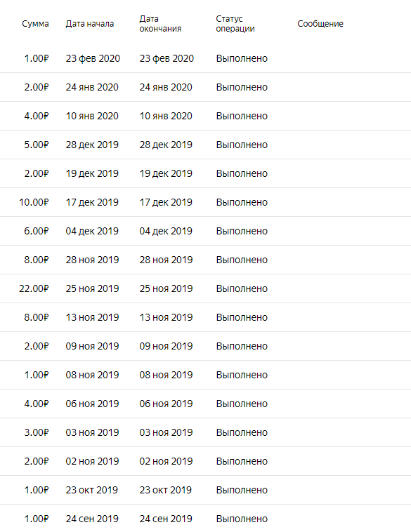Click the Дата окончания column header

[160, 24]
